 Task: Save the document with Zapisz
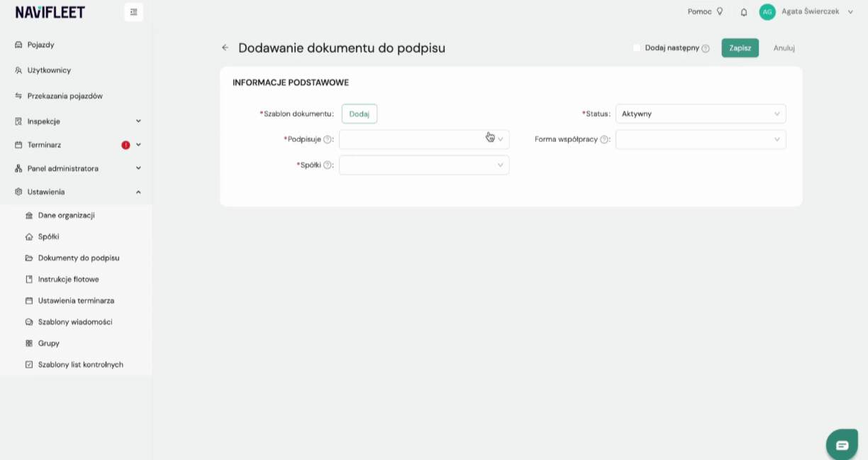740,48
